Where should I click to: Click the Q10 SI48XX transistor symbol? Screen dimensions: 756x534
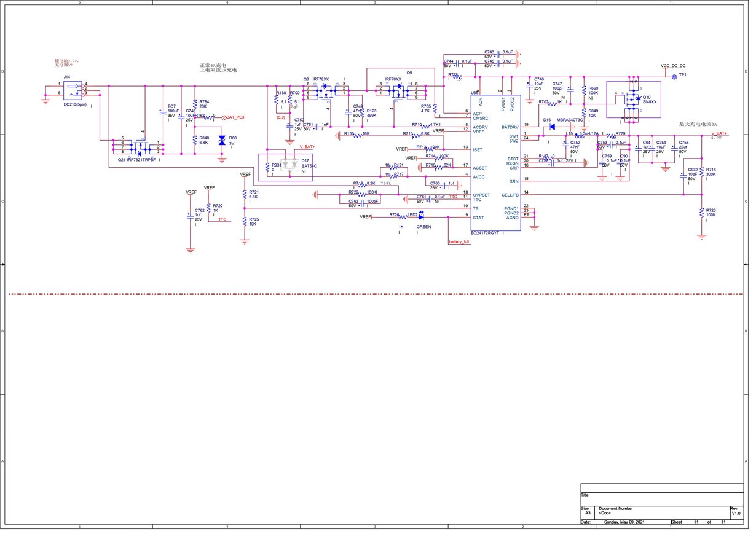pos(633,100)
